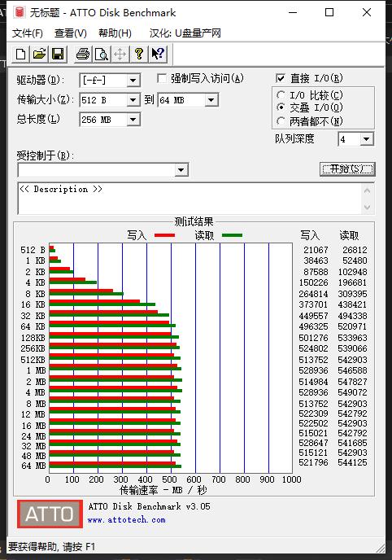Select the 交叠 I/O(O) radio button
This screenshot has width=392, height=560.
click(x=281, y=107)
